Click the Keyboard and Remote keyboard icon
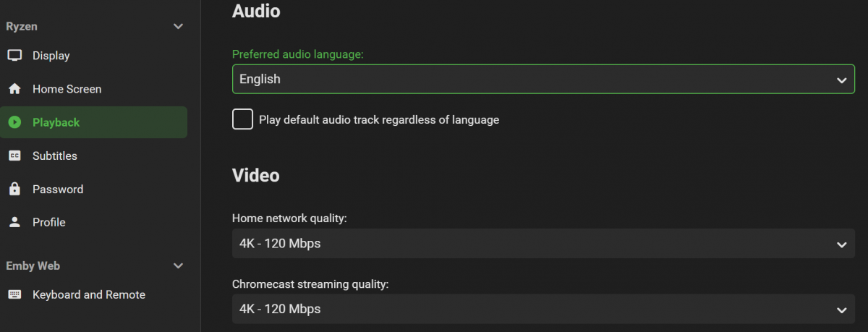The image size is (868, 332). [14, 294]
